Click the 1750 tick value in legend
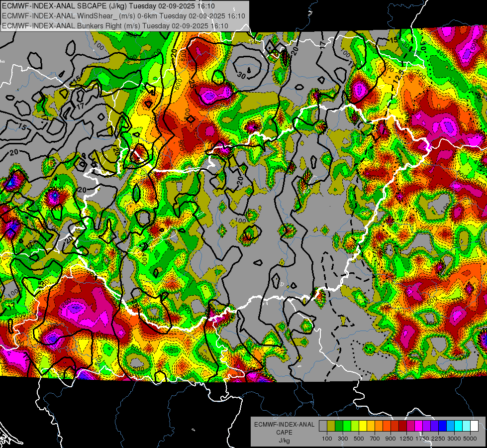Viewport: 487px width, 448px height. point(422,439)
